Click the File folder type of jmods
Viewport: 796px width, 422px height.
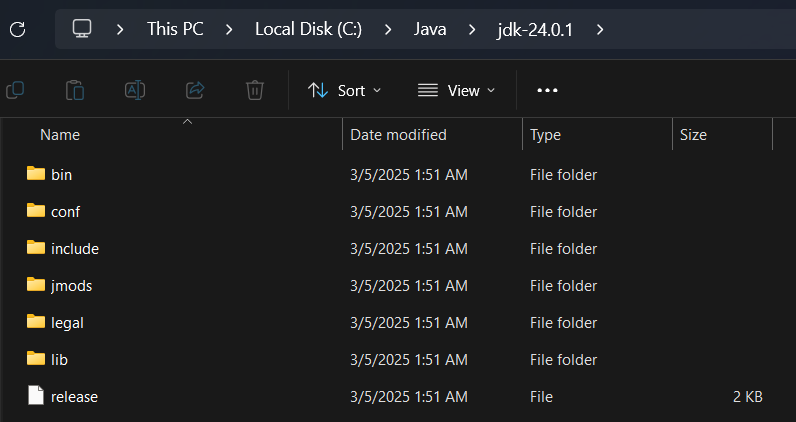pos(563,286)
